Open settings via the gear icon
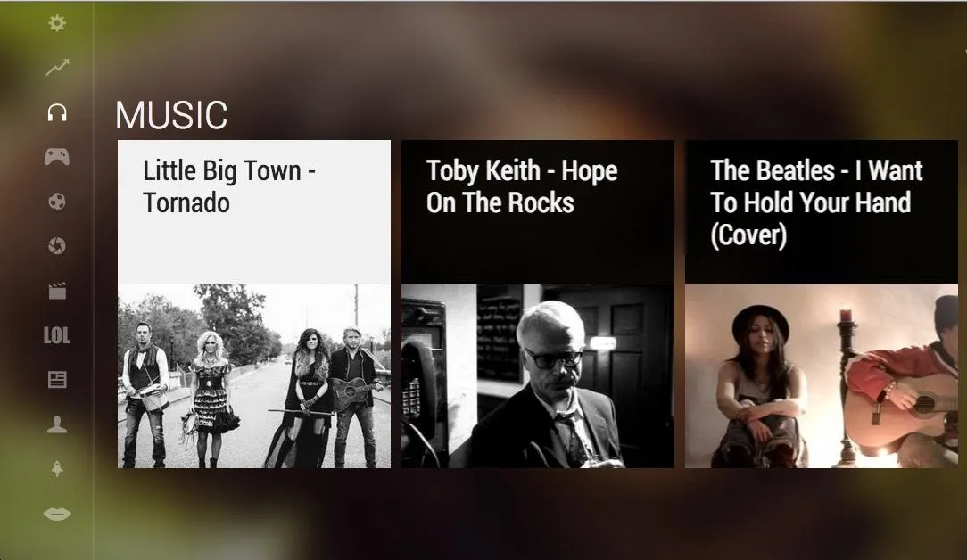Screen dimensions: 967x560 [x=57, y=23]
